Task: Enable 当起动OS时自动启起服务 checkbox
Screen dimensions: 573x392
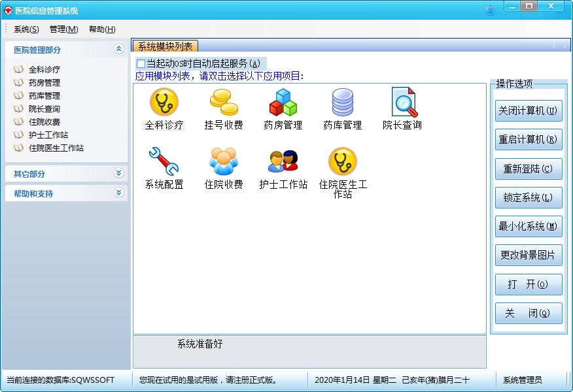Action: coord(141,64)
